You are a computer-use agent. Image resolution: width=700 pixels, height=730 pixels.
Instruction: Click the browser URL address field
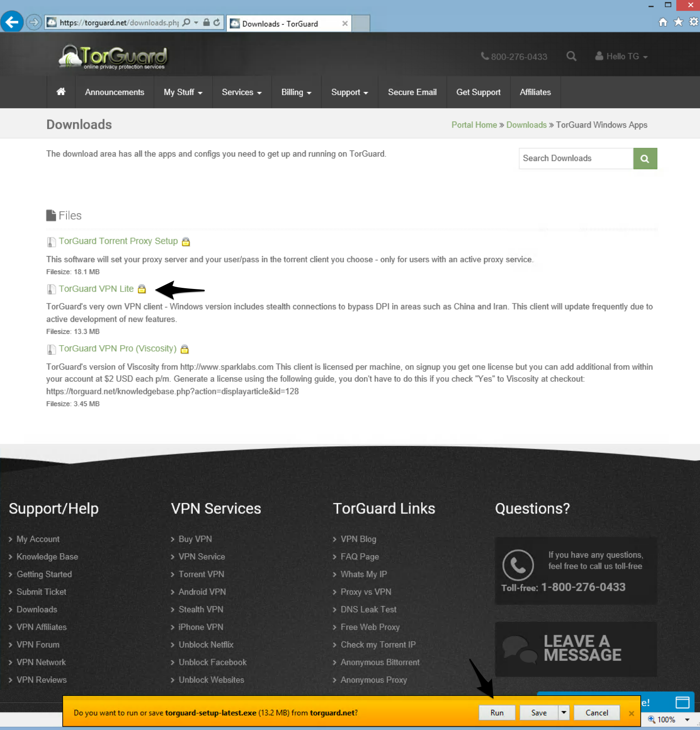coord(119,23)
